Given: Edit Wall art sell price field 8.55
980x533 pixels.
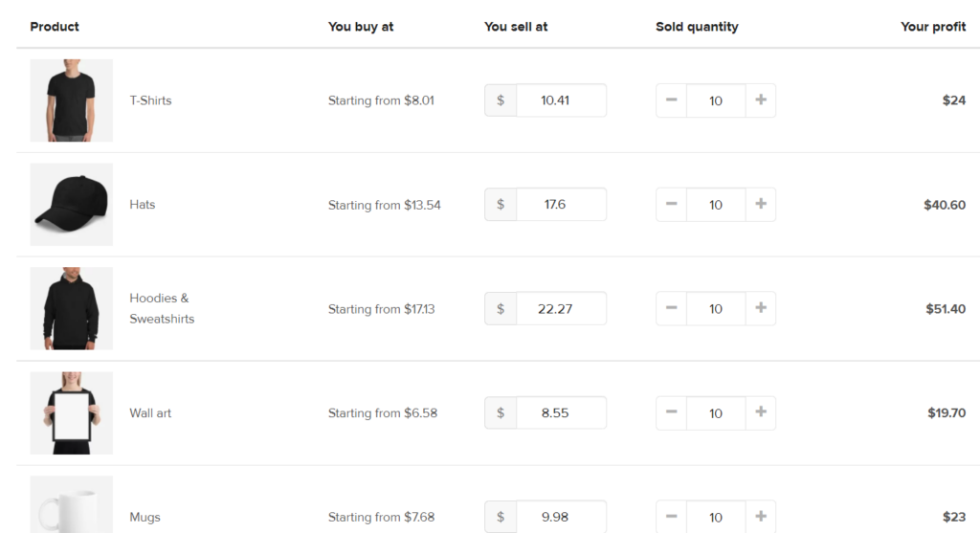Looking at the screenshot, I should coord(561,412).
